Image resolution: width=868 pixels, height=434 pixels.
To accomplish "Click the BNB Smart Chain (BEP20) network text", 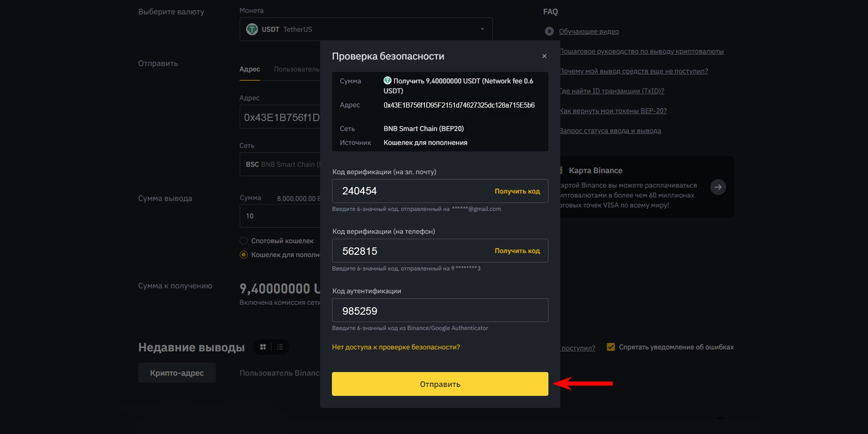I will [x=424, y=129].
